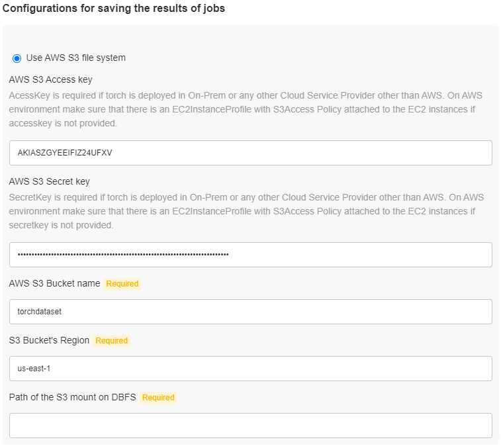The width and height of the screenshot is (501, 448).
Task: Click the 'AWS S3 Access key' field label
Action: point(50,80)
